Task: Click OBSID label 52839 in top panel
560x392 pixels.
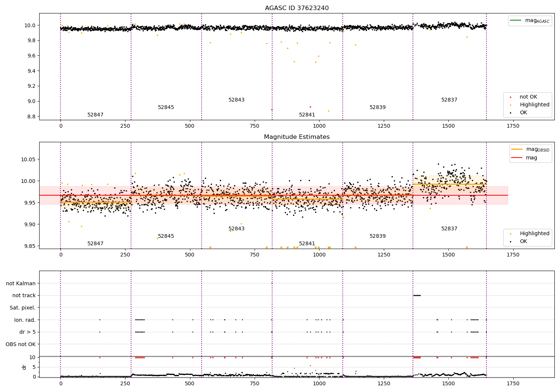Action: tap(378, 108)
